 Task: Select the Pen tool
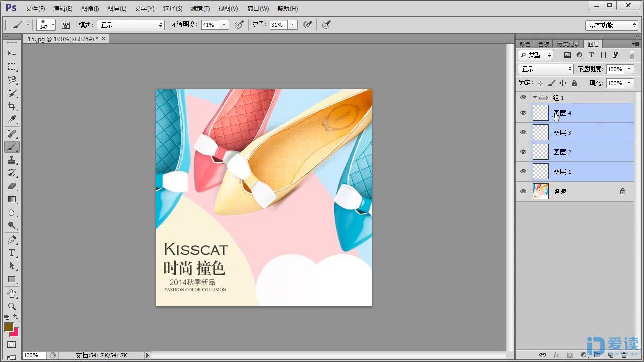coord(12,240)
